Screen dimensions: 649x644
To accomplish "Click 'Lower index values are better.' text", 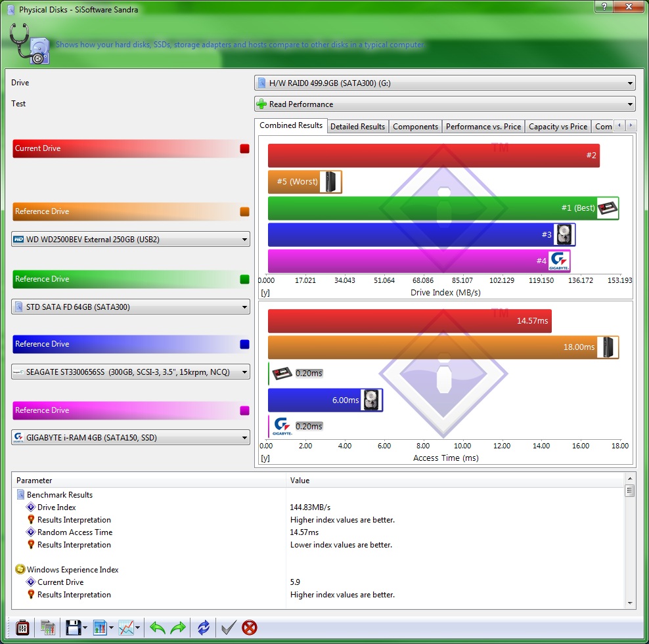I will [341, 545].
